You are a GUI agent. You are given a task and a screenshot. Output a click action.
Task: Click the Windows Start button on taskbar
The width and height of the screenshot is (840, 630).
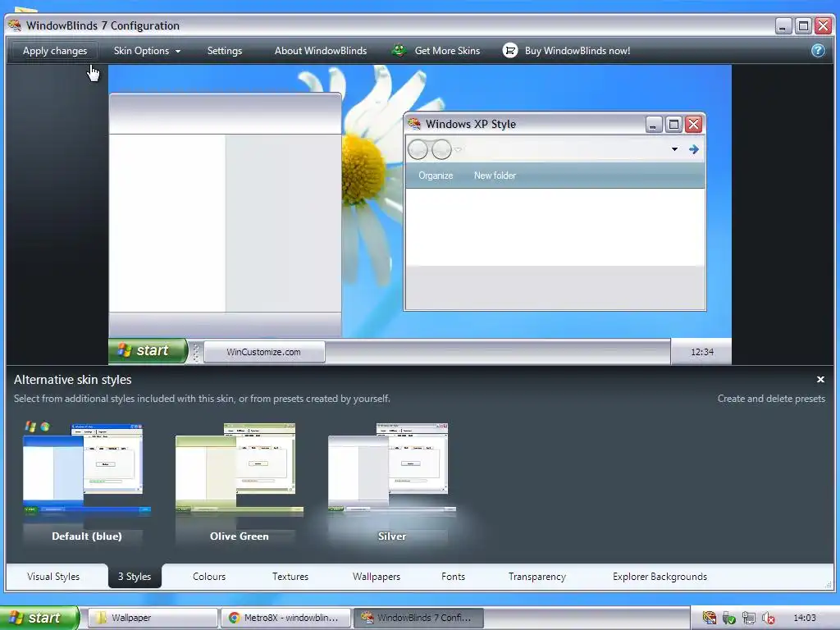[39, 618]
